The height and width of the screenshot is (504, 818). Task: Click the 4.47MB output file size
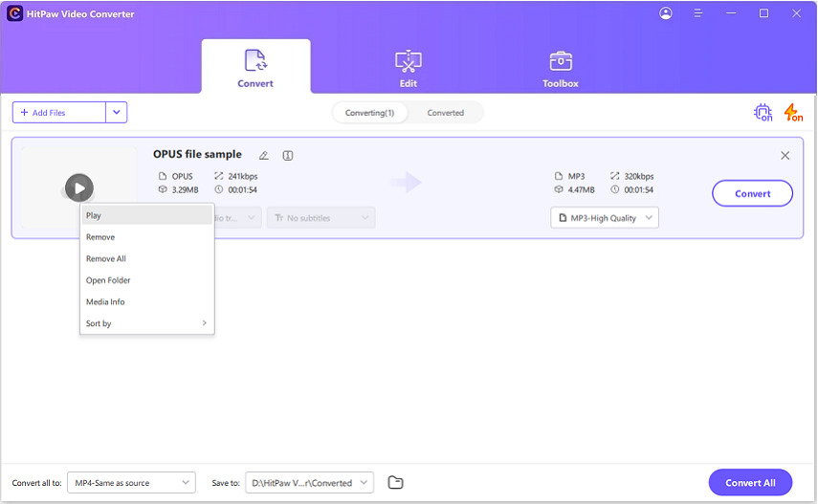581,190
